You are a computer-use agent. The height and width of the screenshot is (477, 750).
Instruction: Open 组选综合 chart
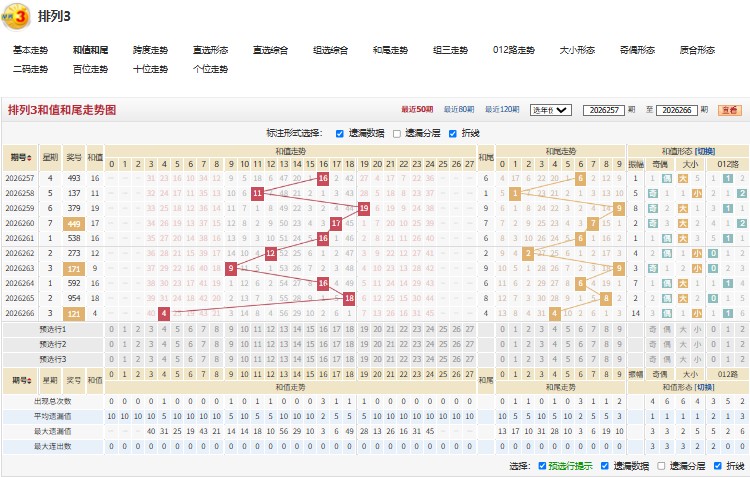coord(331,50)
